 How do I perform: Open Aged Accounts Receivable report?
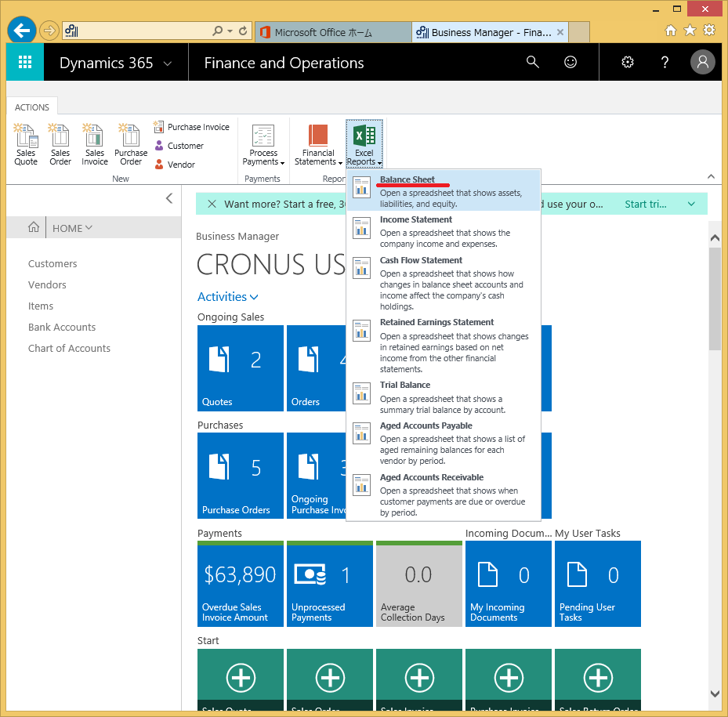tap(444, 494)
